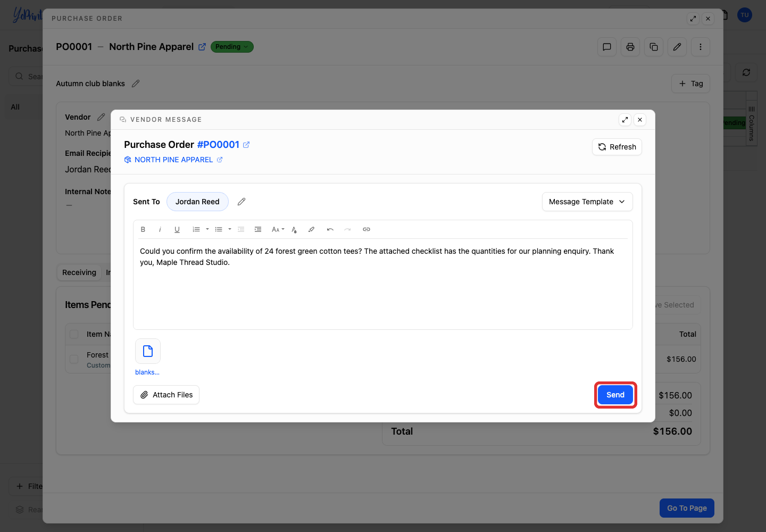Click the Add Filter button

tap(26, 486)
